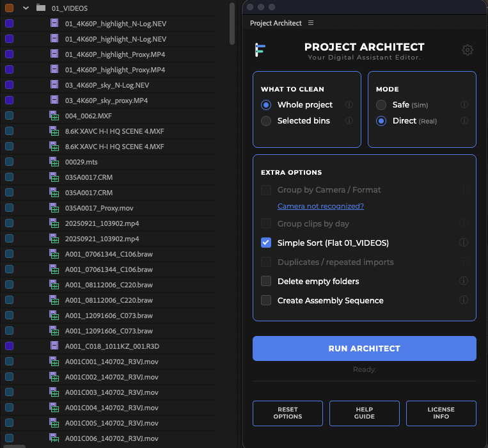Show info for Create Assembly Sequence
The height and width of the screenshot is (448, 488).
(x=464, y=300)
